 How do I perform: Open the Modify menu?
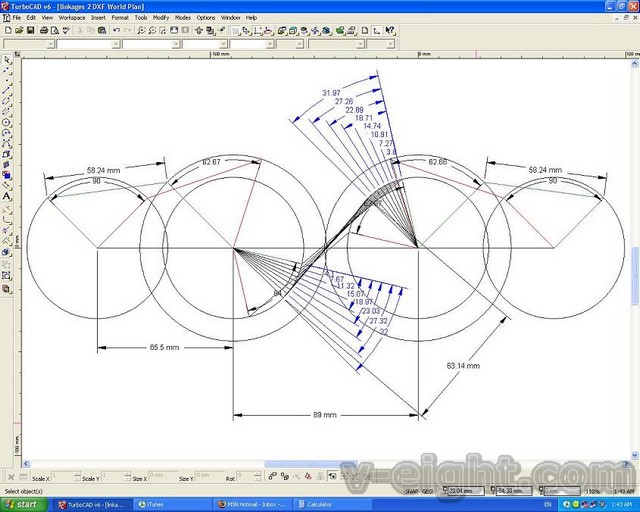[161, 18]
